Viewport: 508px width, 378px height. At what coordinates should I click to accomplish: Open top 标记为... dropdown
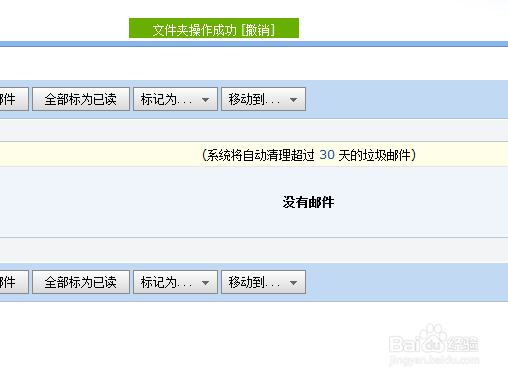175,99
